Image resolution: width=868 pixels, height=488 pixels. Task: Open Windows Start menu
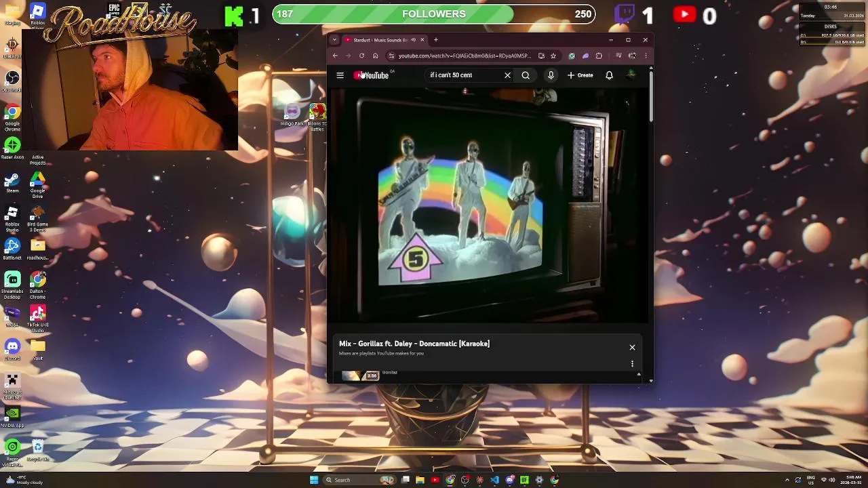click(x=314, y=480)
